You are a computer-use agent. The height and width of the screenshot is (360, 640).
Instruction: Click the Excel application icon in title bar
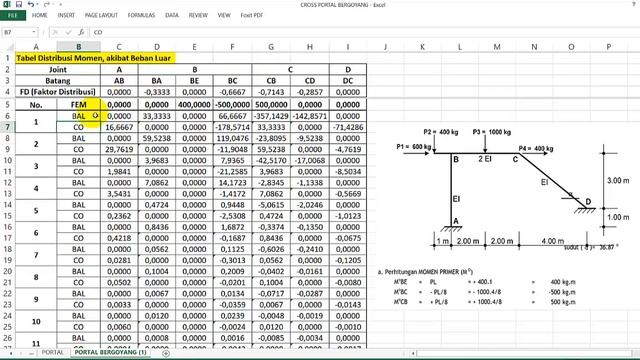7,4
